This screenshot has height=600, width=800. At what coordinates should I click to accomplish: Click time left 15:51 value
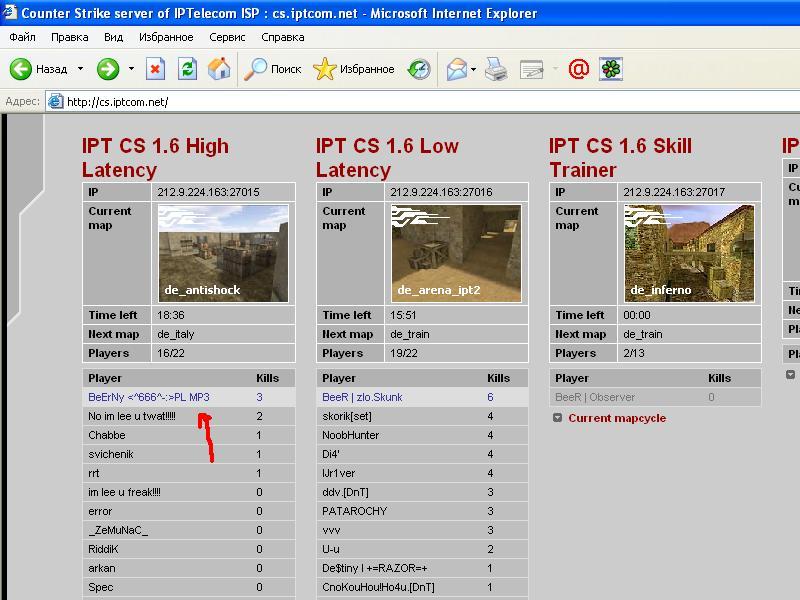tap(403, 315)
